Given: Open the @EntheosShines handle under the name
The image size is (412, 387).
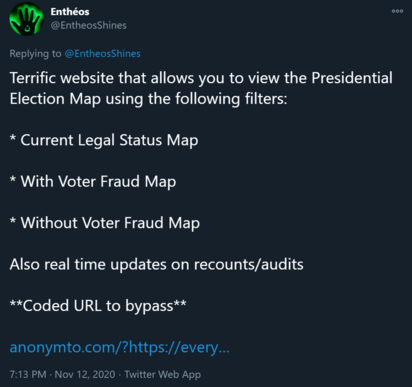Looking at the screenshot, I should tap(88, 25).
